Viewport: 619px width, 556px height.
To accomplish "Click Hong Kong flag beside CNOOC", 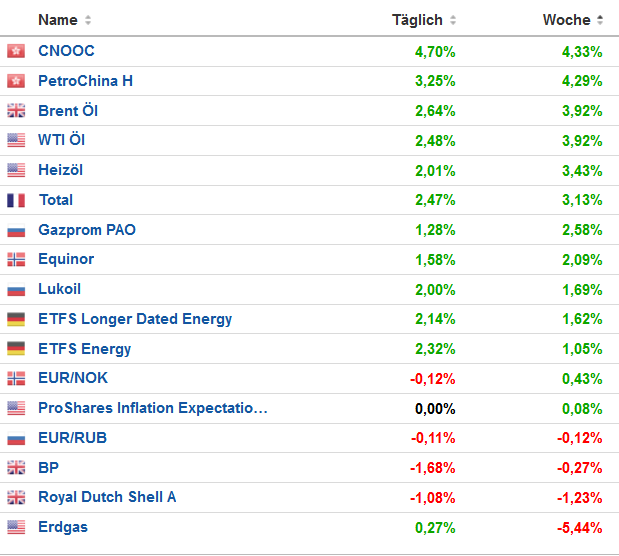I will coord(16,51).
